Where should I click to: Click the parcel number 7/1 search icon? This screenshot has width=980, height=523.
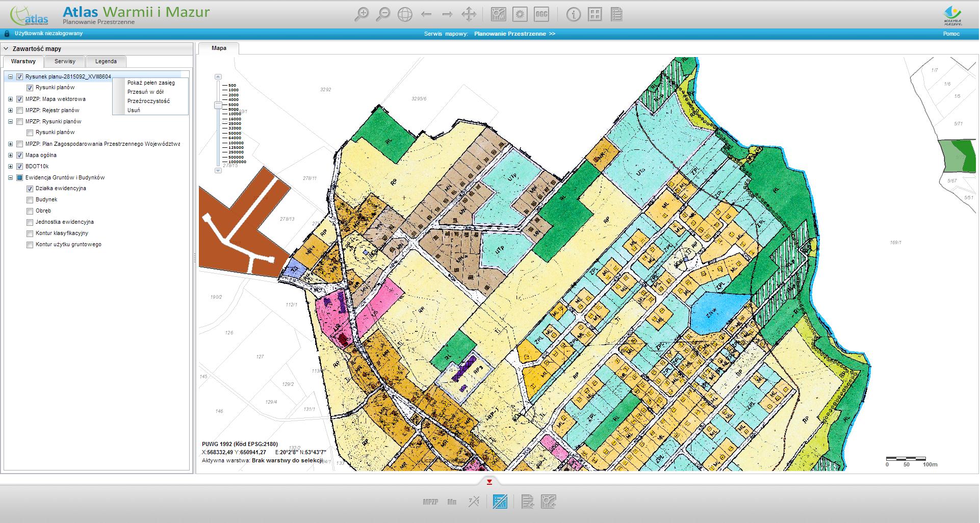tap(474, 502)
